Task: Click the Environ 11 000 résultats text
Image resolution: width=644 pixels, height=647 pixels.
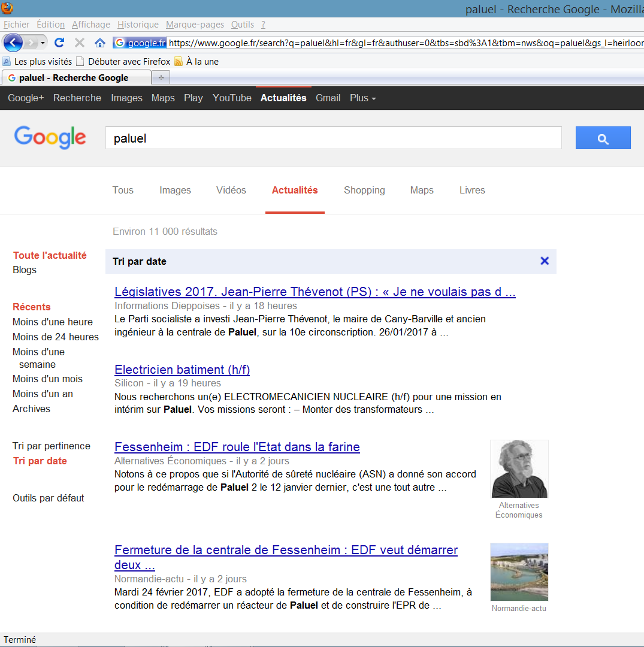Action: coord(165,231)
